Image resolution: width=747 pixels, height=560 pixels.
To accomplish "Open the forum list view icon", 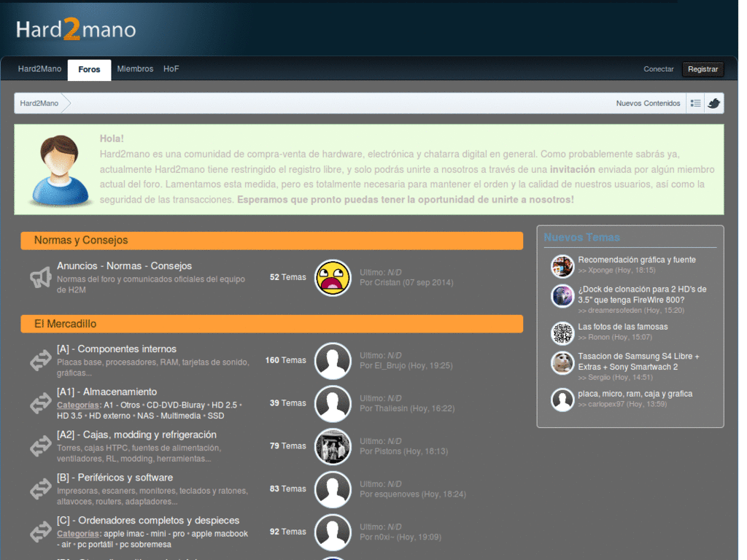I will pyautogui.click(x=695, y=104).
